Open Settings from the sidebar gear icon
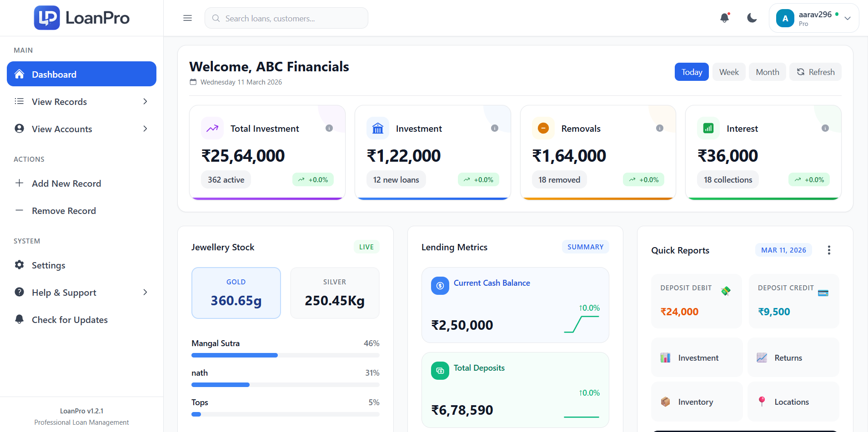 [19, 265]
